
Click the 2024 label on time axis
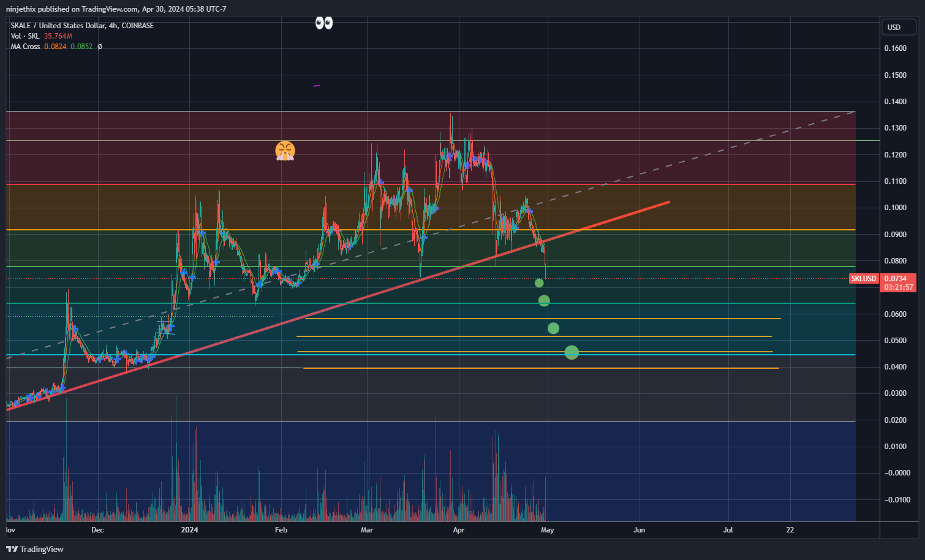[x=189, y=530]
